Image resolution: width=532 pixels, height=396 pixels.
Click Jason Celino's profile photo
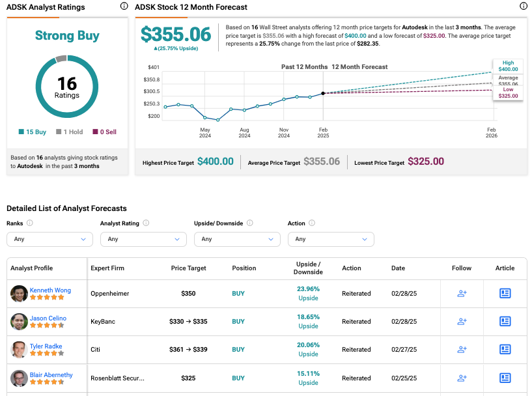tap(19, 322)
